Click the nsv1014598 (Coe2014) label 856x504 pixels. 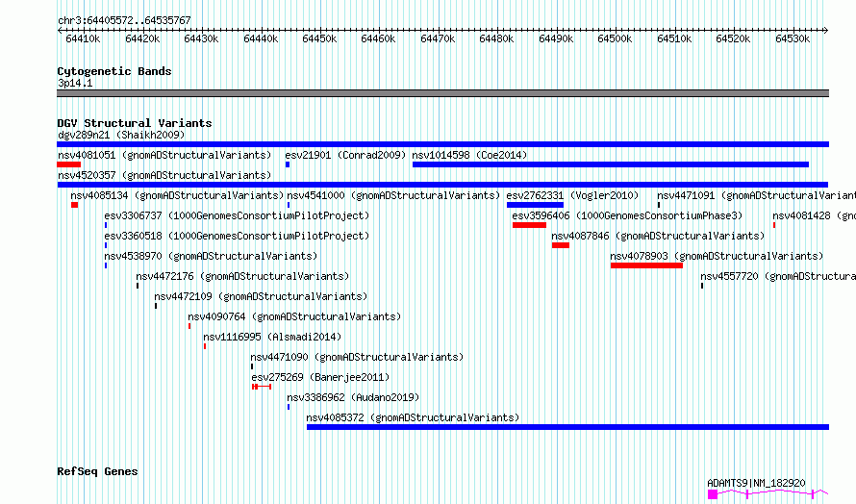[x=469, y=155]
